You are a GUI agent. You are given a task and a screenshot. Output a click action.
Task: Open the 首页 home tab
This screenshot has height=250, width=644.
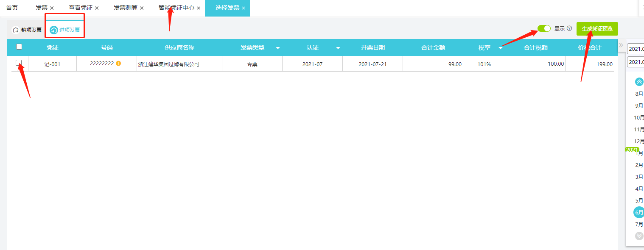click(12, 8)
